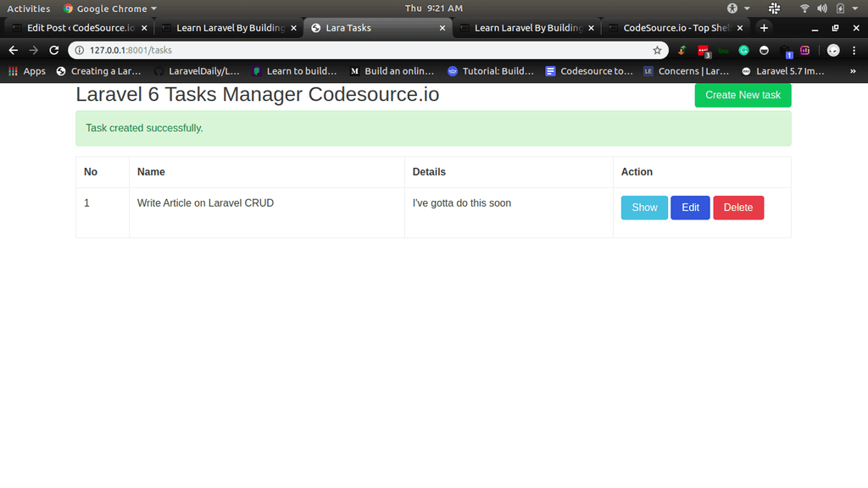868x488 pixels.
Task: Expand the Google Chrome application menu
Action: pos(110,8)
